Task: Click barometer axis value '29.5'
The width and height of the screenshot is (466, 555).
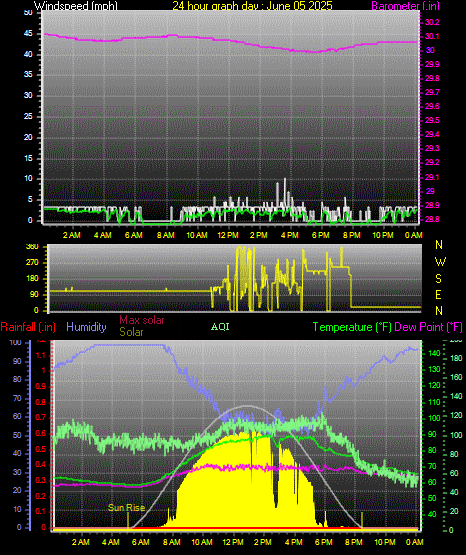Action: coord(432,120)
